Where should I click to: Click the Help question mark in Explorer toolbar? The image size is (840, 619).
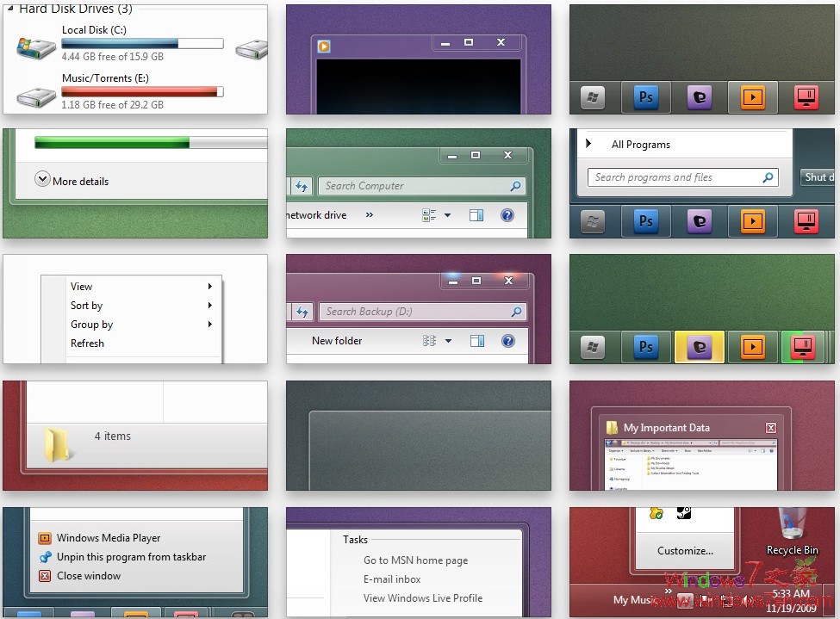click(508, 214)
